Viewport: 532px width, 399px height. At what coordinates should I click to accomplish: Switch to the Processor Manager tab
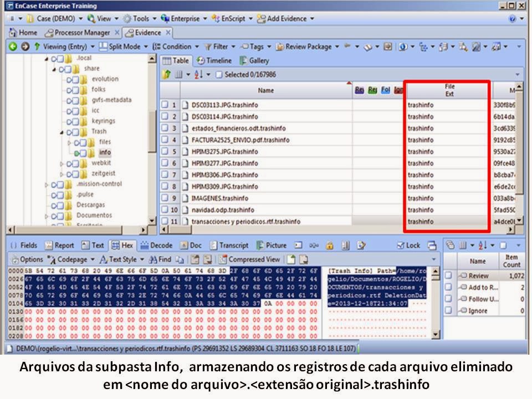tap(78, 33)
